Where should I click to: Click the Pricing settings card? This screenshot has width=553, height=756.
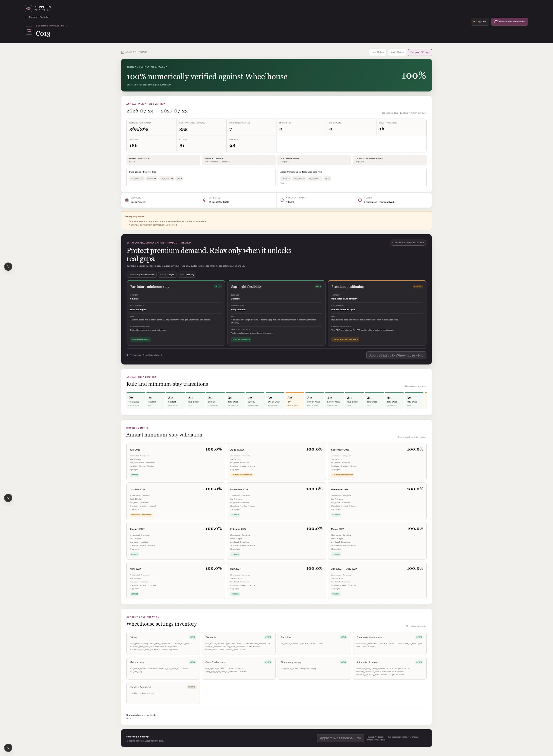pyautogui.click(x=163, y=643)
